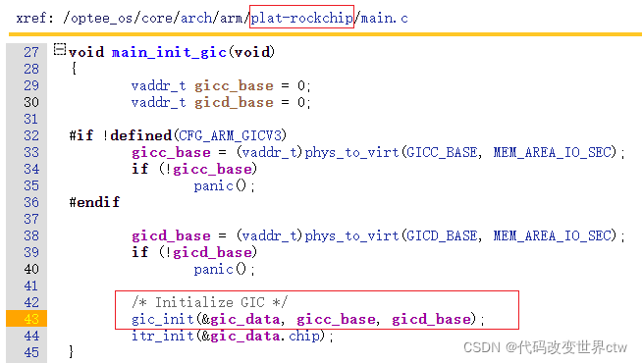Click the CFG_ARM_GICV3 macro
This screenshot has width=642, height=364.
point(230,136)
